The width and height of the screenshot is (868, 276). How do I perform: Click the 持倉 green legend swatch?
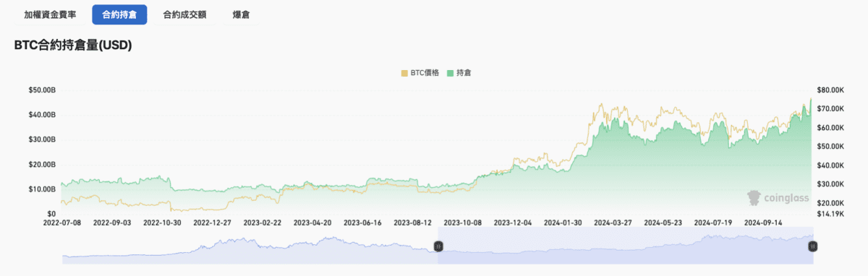tap(450, 73)
